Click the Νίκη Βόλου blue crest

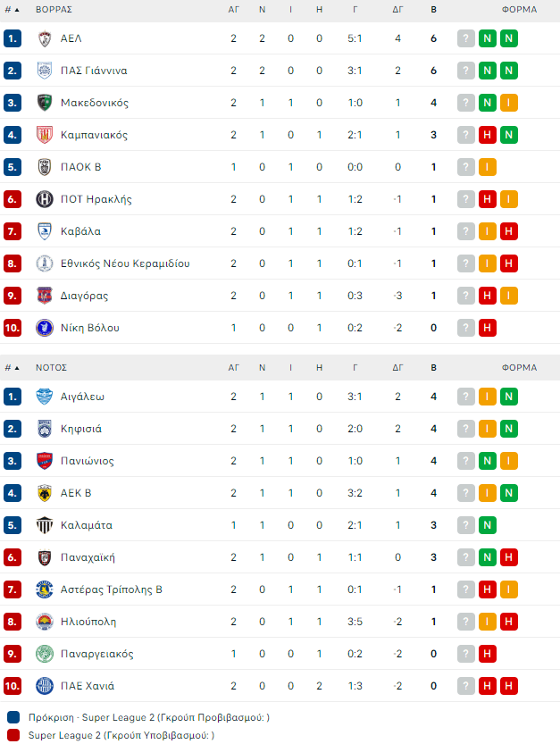pyautogui.click(x=45, y=328)
